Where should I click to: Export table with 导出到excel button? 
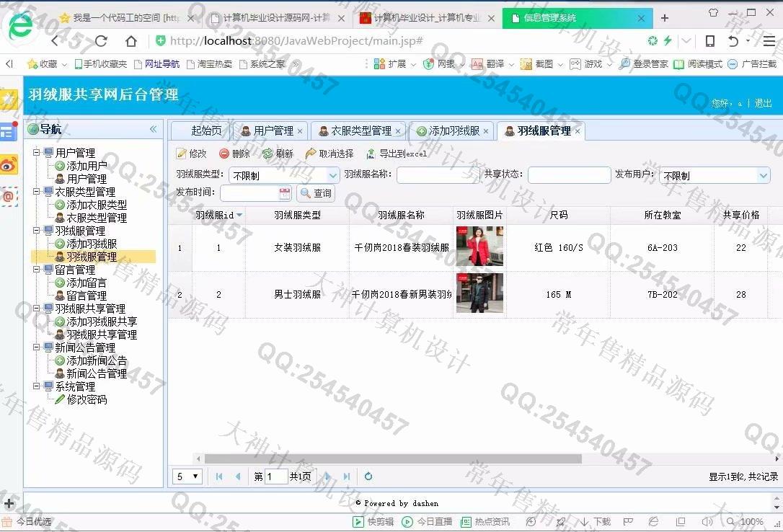tap(397, 154)
